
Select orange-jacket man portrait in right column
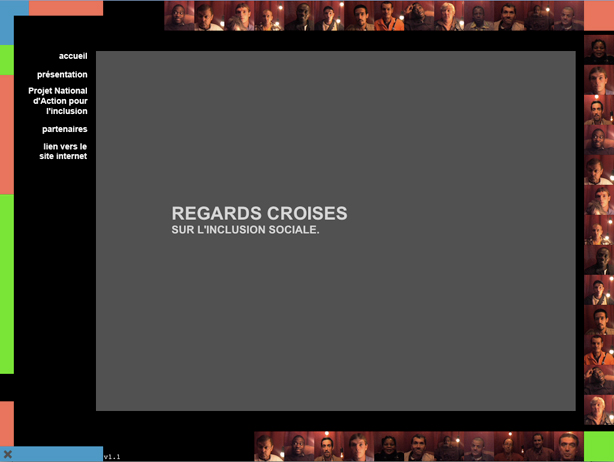click(599, 350)
